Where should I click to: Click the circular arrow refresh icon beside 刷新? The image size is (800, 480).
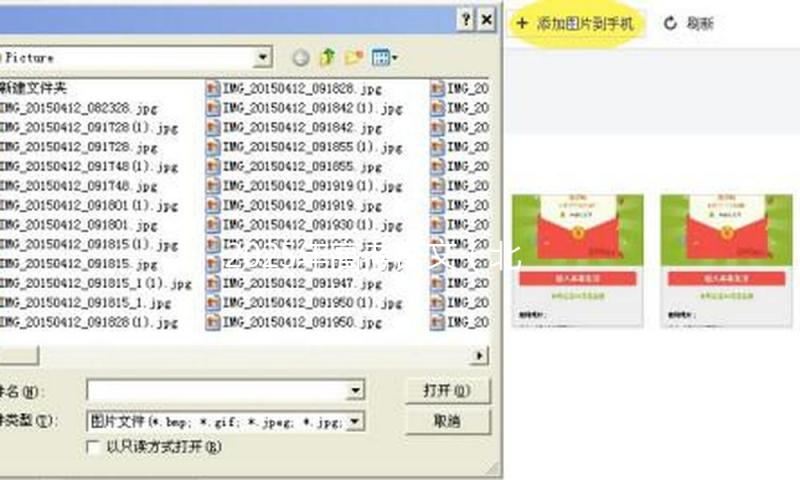pyautogui.click(x=670, y=23)
